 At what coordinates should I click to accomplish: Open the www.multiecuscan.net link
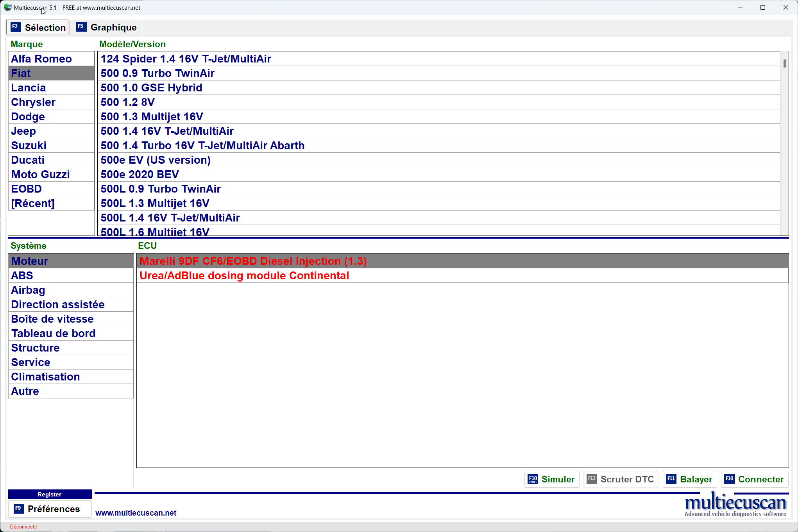[136, 513]
